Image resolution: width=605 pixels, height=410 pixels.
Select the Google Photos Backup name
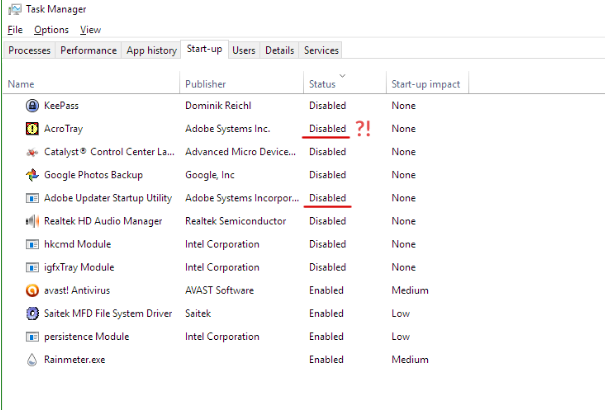pyautogui.click(x=93, y=175)
